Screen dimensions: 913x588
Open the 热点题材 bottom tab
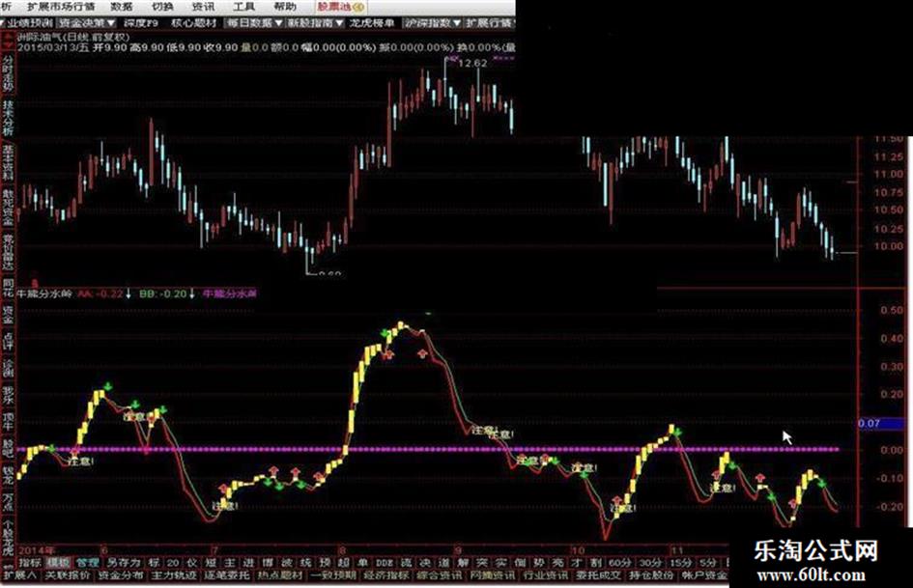279,575
